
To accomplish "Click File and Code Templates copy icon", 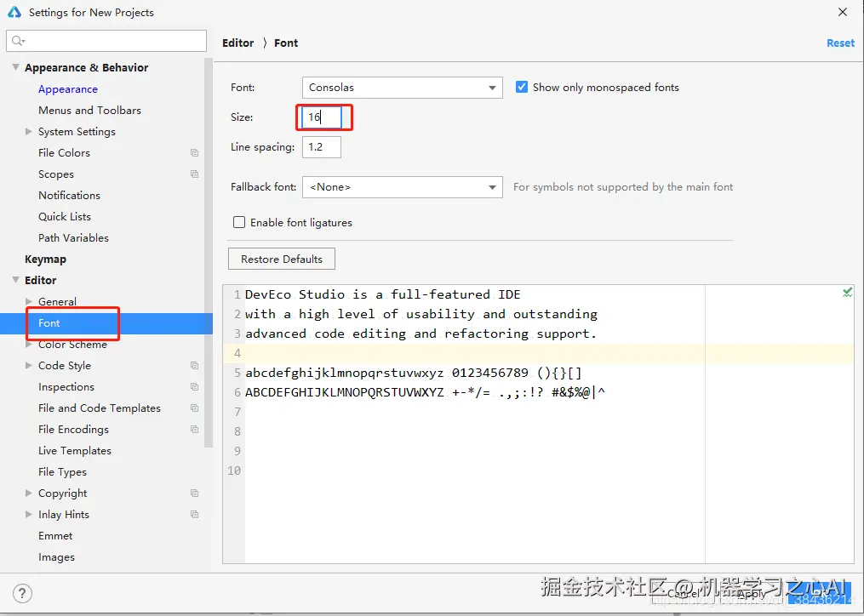I will 195,408.
